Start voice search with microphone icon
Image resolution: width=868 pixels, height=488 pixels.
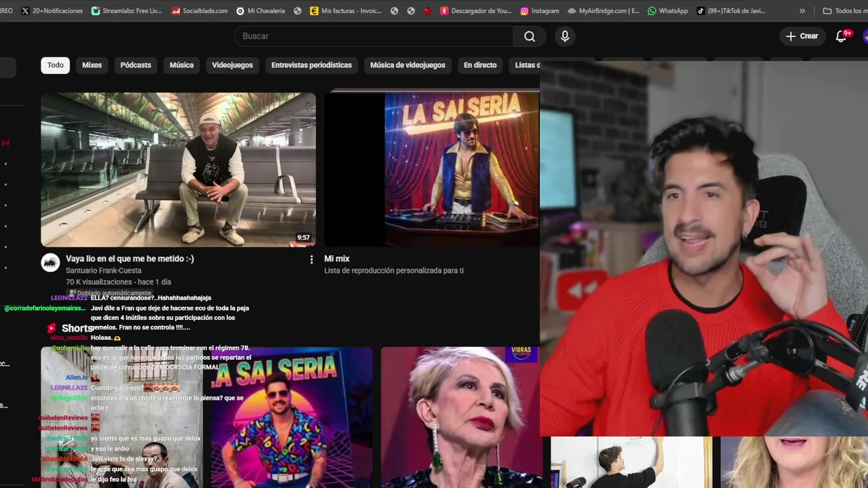pyautogui.click(x=565, y=37)
